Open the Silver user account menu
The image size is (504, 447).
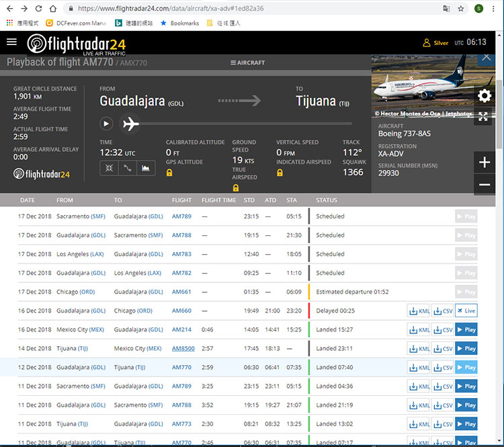pos(435,43)
